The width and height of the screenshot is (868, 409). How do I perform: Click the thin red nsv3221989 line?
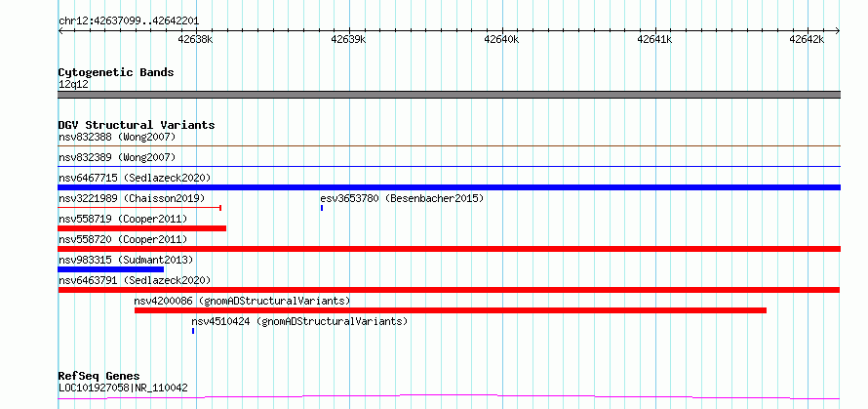pyautogui.click(x=139, y=208)
